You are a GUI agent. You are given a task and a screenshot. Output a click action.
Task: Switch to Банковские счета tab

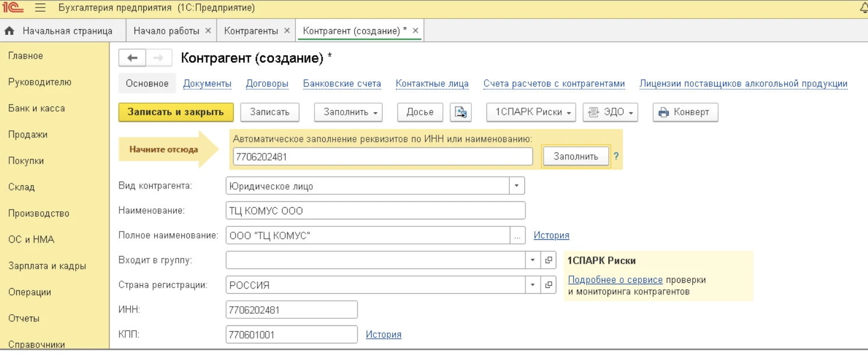[342, 84]
